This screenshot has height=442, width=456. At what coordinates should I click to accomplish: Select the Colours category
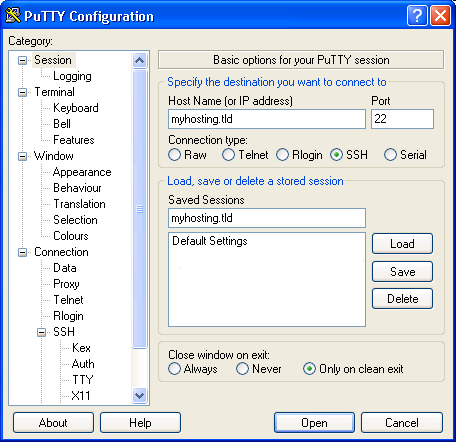[x=71, y=236]
